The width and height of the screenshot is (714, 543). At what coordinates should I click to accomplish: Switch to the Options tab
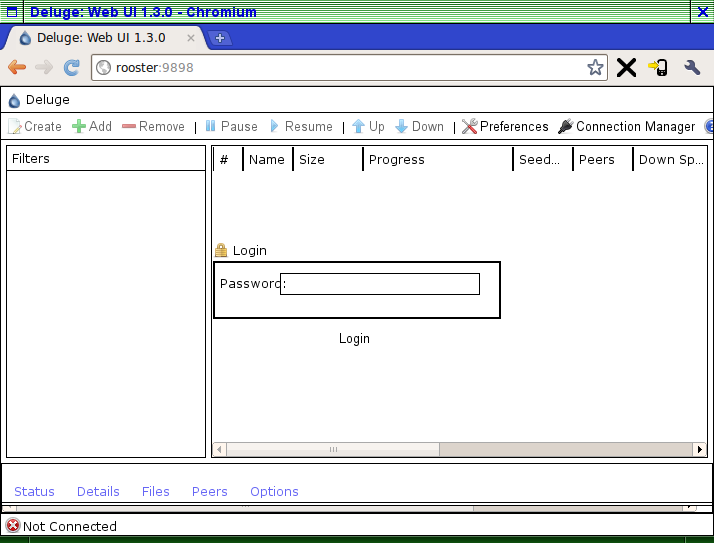(274, 492)
